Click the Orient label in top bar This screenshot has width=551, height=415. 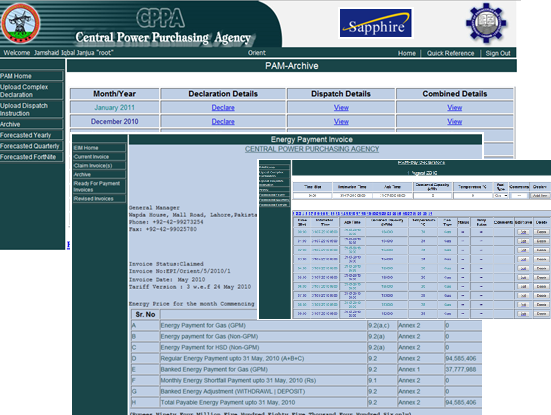coord(257,53)
